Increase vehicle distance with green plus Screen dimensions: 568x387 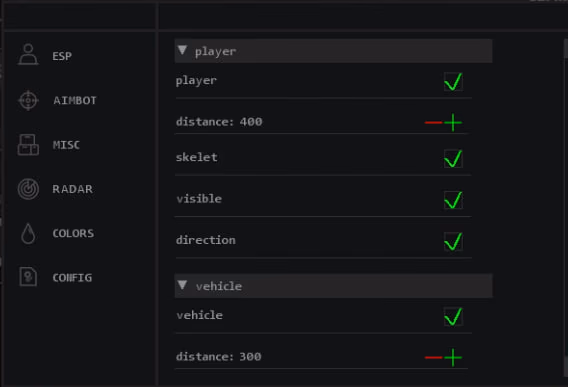453,357
